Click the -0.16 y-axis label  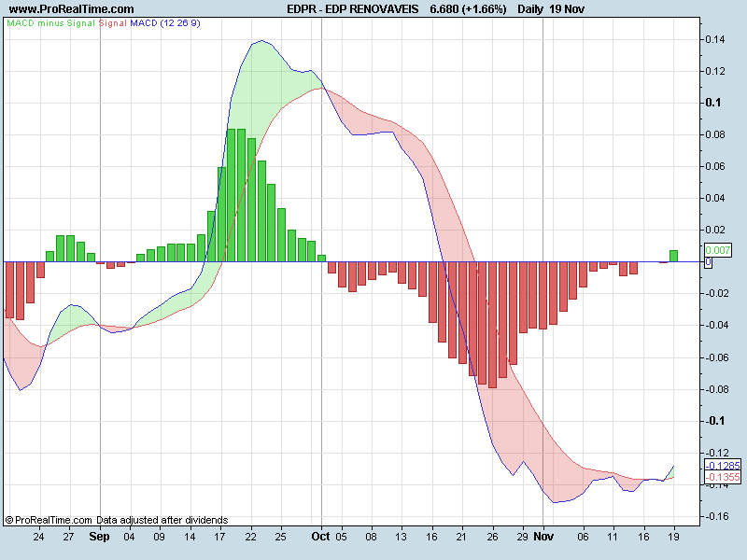(716, 516)
